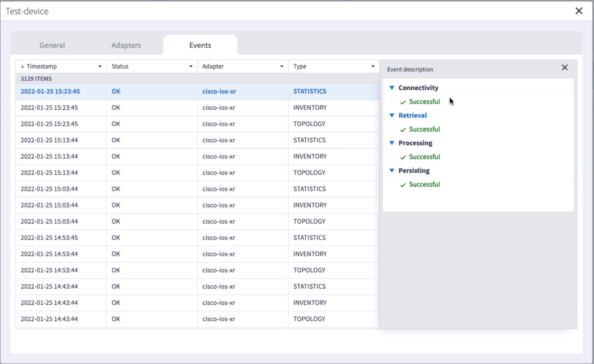The height and width of the screenshot is (364, 594).
Task: Collapse the Processing section
Action: [392, 143]
